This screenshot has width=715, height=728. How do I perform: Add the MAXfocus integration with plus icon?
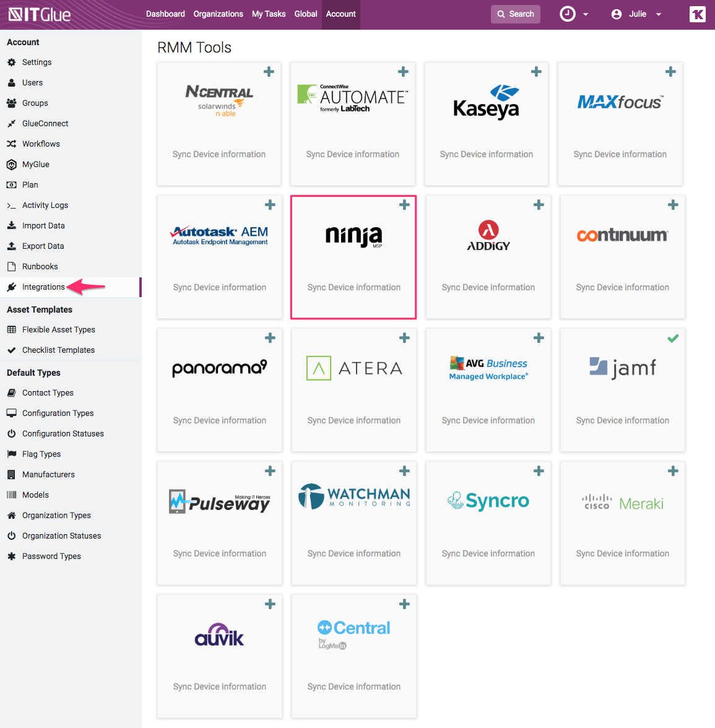[670, 72]
